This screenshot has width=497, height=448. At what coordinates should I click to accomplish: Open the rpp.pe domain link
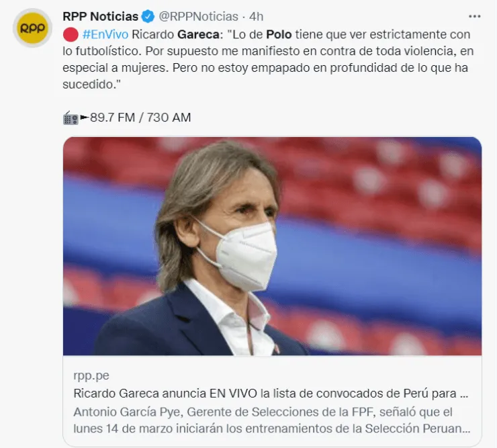click(x=91, y=375)
